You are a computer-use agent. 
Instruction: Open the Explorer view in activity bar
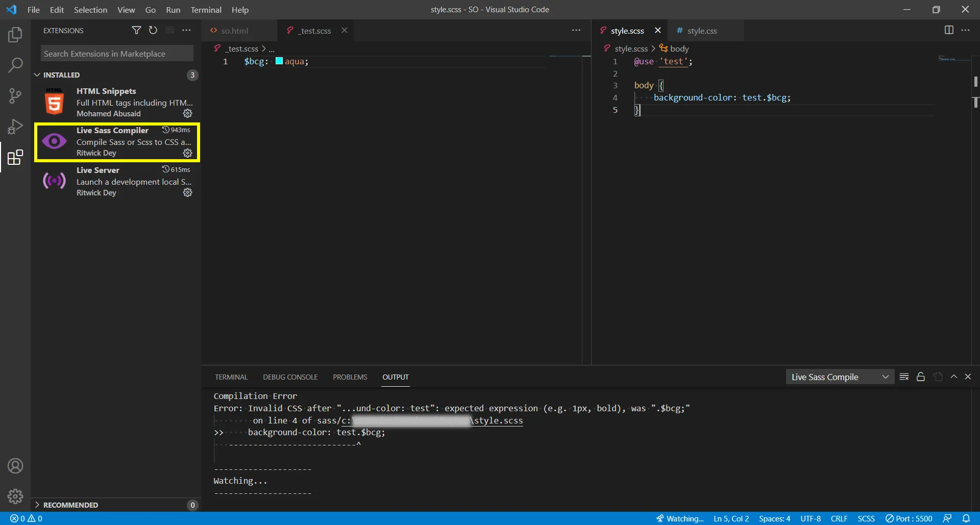point(15,35)
